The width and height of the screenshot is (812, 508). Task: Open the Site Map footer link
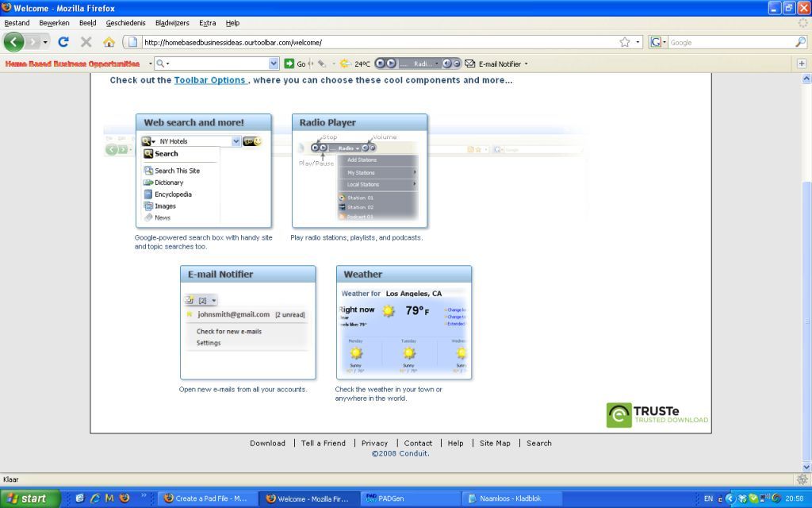(x=495, y=443)
